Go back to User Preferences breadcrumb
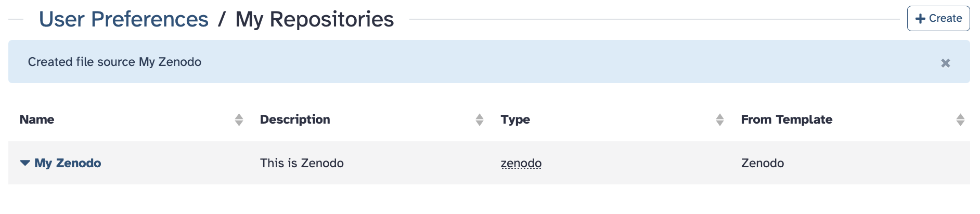Image resolution: width=980 pixels, height=214 pixels. pos(124,19)
